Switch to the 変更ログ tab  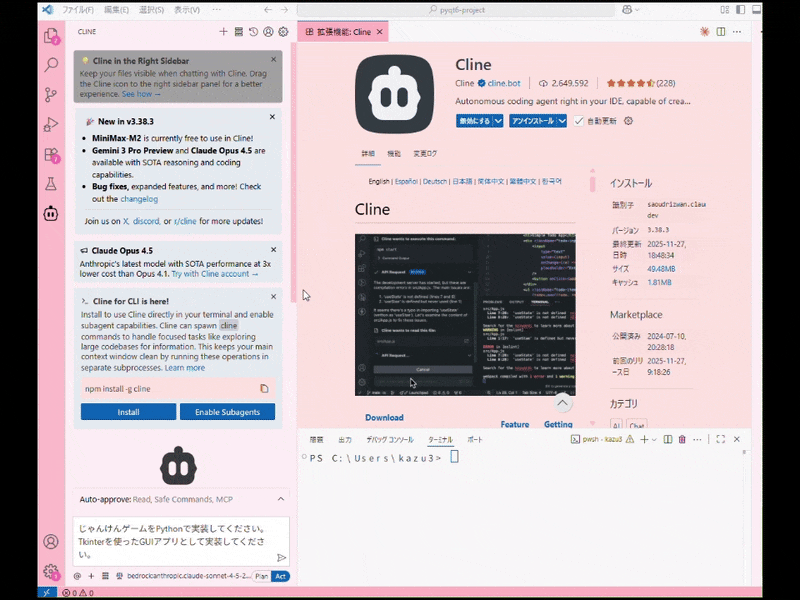click(x=425, y=154)
